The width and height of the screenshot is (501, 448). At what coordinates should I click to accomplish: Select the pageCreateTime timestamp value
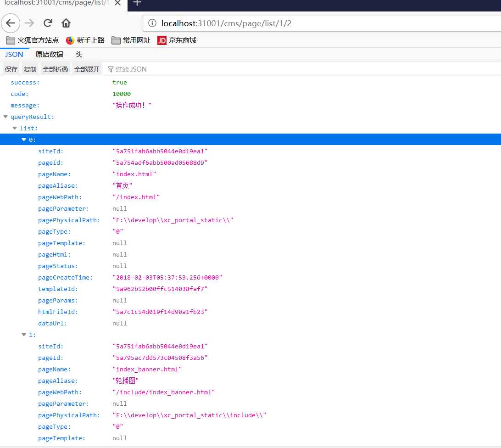coord(167,277)
